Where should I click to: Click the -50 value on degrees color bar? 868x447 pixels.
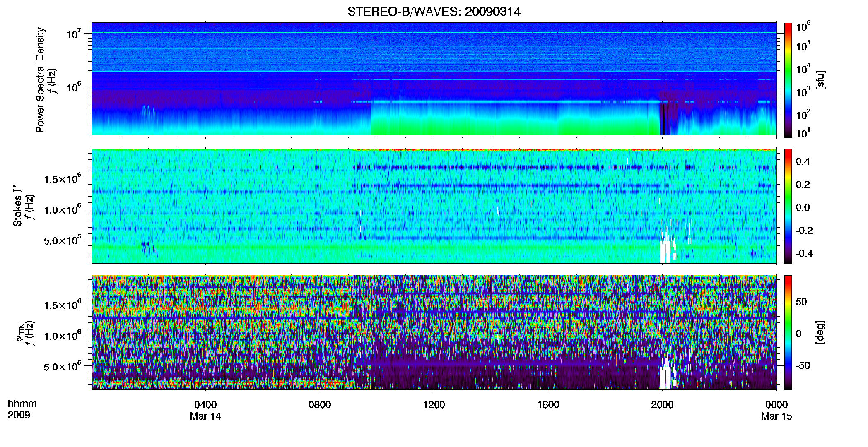click(803, 365)
